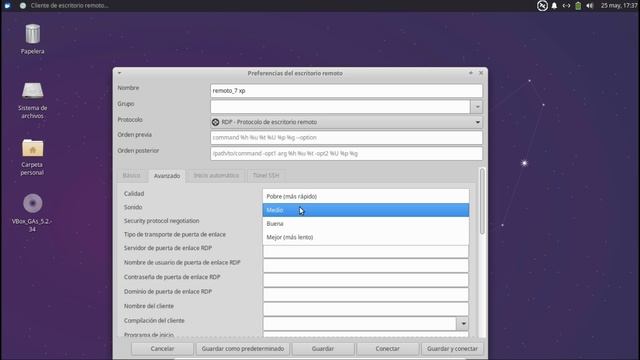Click the Nombre field containing remoto_7 xp
Screen dimensions: 640x360
coord(346,91)
